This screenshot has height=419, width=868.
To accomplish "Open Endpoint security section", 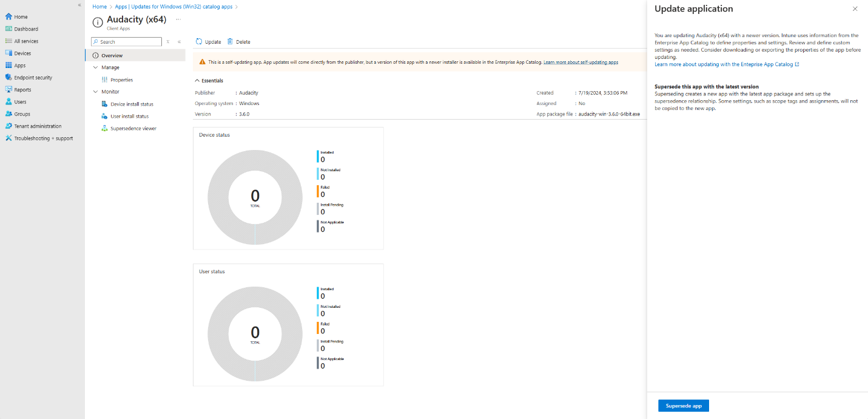I will (x=33, y=78).
